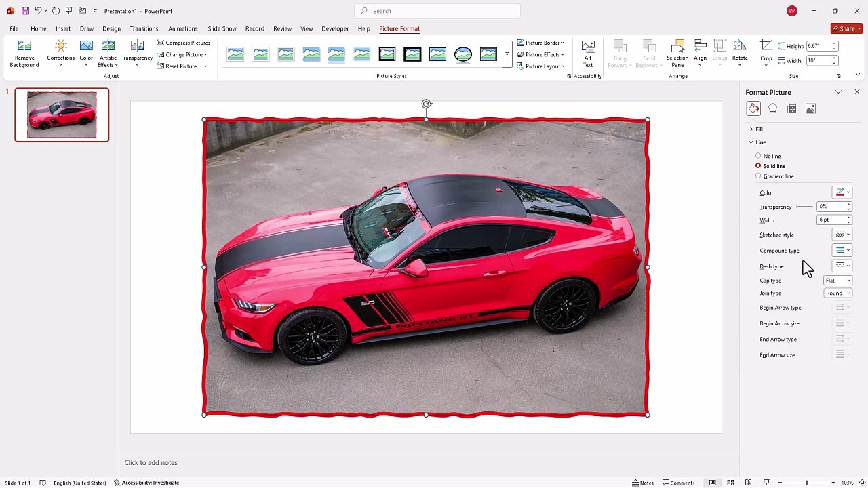Screen dimensions: 868x488
Task: Open Change Picture dropdown
Action: pyautogui.click(x=182, y=54)
